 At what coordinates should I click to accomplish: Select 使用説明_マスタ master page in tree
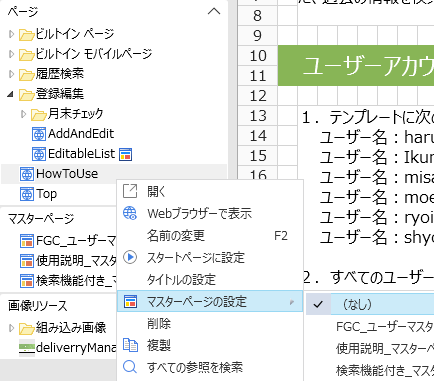pos(76,261)
